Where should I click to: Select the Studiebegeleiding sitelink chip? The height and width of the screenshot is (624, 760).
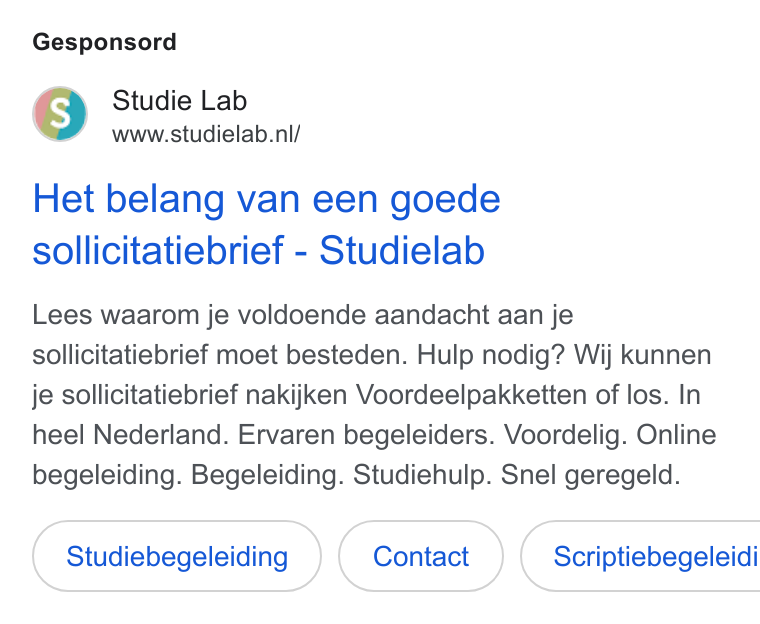177,556
